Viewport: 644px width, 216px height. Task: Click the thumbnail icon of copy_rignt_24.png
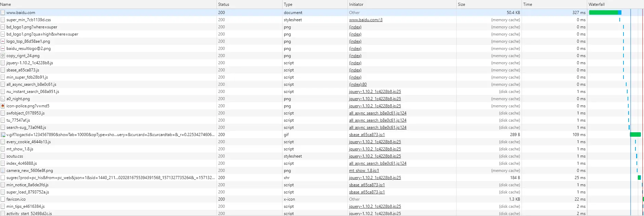click(3, 56)
